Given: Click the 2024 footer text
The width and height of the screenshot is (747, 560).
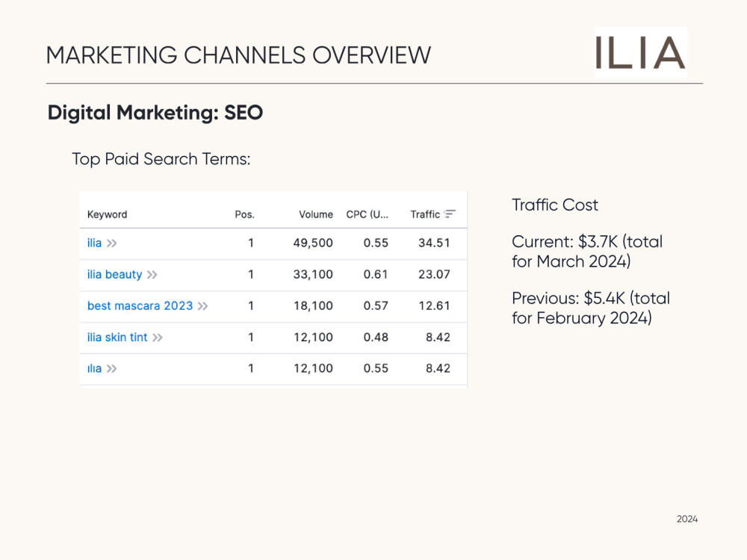Looking at the screenshot, I should (x=687, y=519).
